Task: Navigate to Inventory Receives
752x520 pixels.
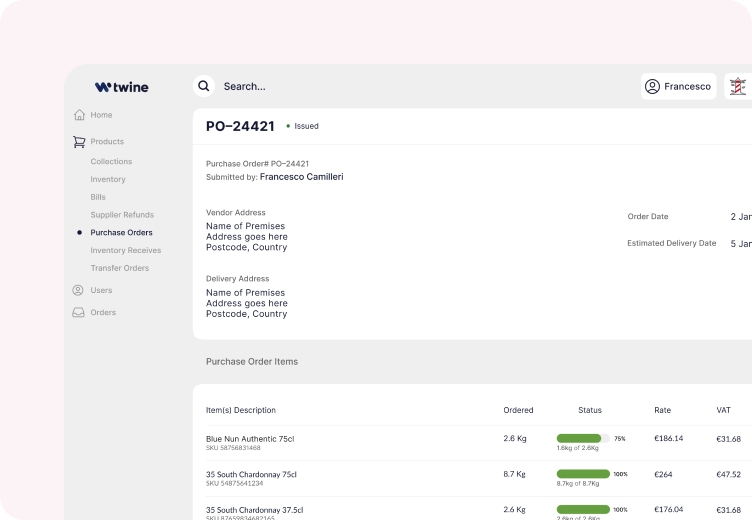Action: tap(125, 251)
